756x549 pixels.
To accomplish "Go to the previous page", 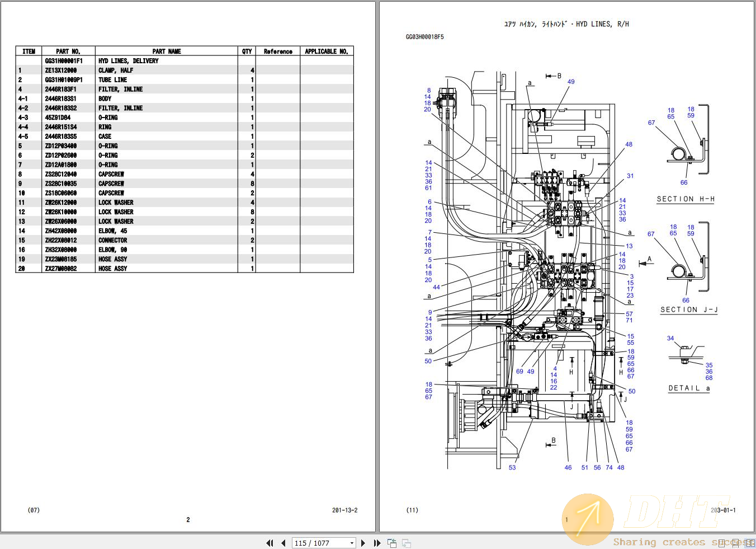I will coord(283,543).
